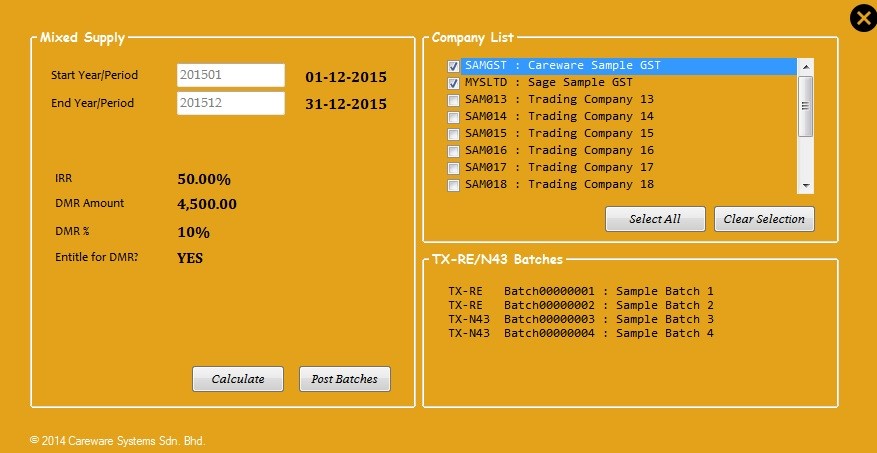The height and width of the screenshot is (453, 877).
Task: Focus the Start Year/Period input field
Action: (x=231, y=75)
